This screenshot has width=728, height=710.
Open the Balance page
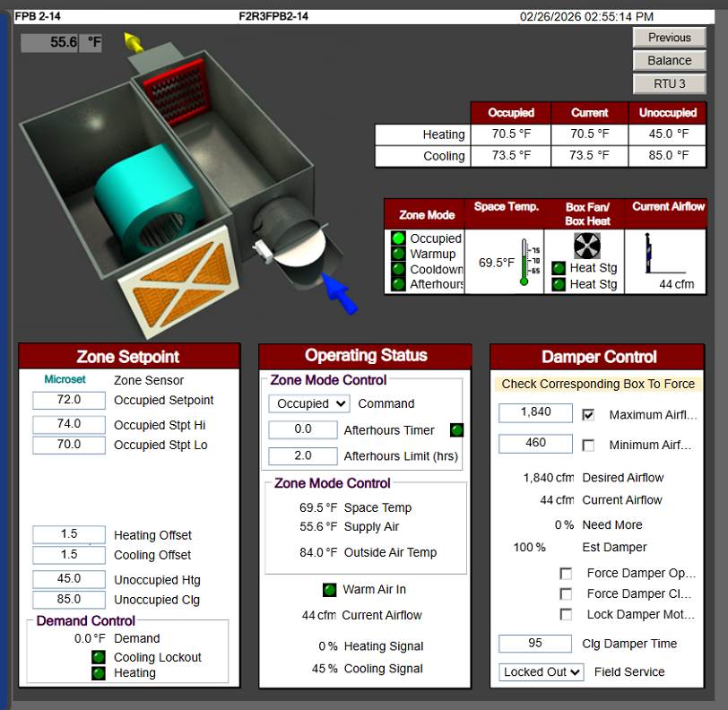pos(669,61)
